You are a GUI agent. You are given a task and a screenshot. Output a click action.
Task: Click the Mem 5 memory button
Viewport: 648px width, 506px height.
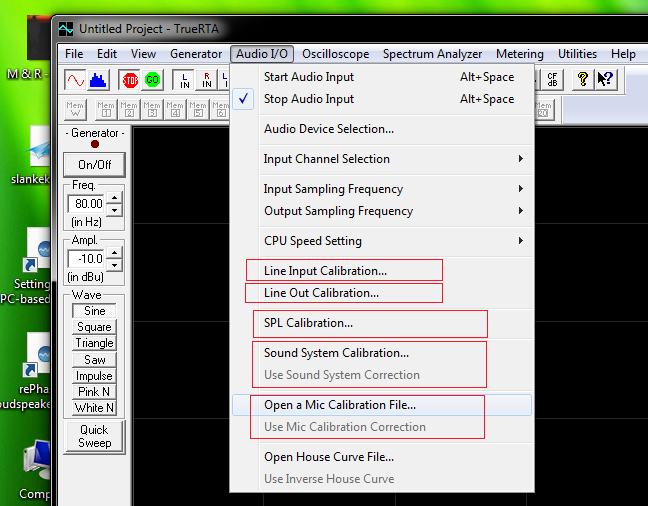pos(198,110)
